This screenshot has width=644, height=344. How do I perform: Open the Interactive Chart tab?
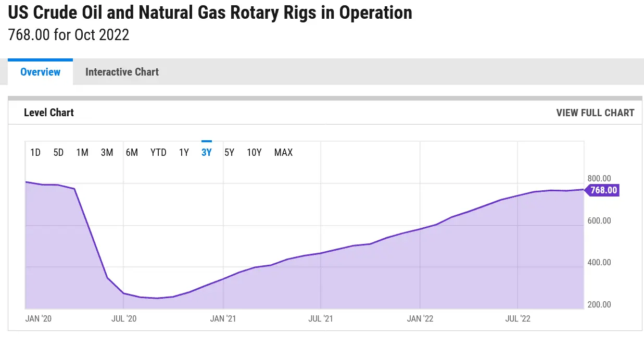[x=122, y=72]
